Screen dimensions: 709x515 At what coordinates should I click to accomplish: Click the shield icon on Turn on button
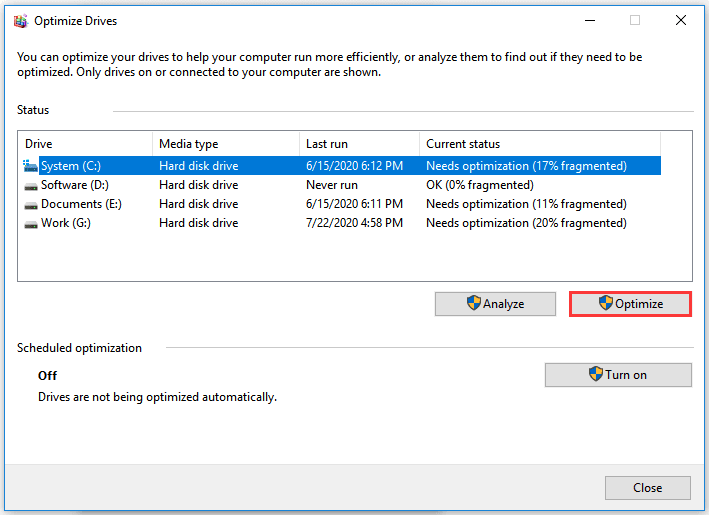pos(597,374)
